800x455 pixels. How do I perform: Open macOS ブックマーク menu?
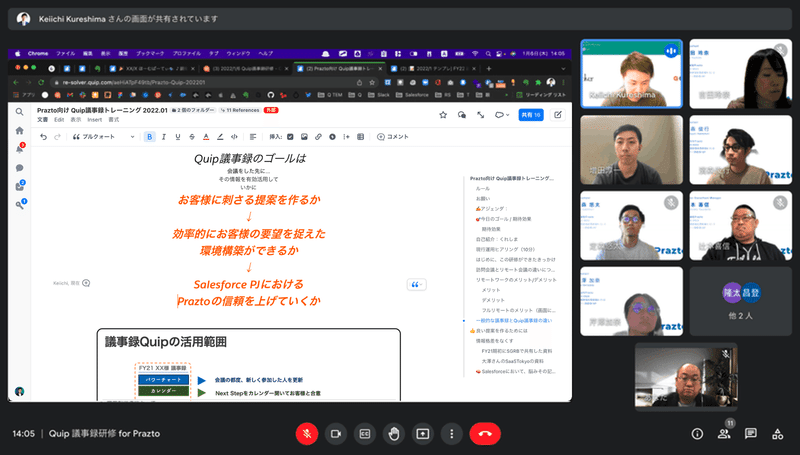(150, 54)
